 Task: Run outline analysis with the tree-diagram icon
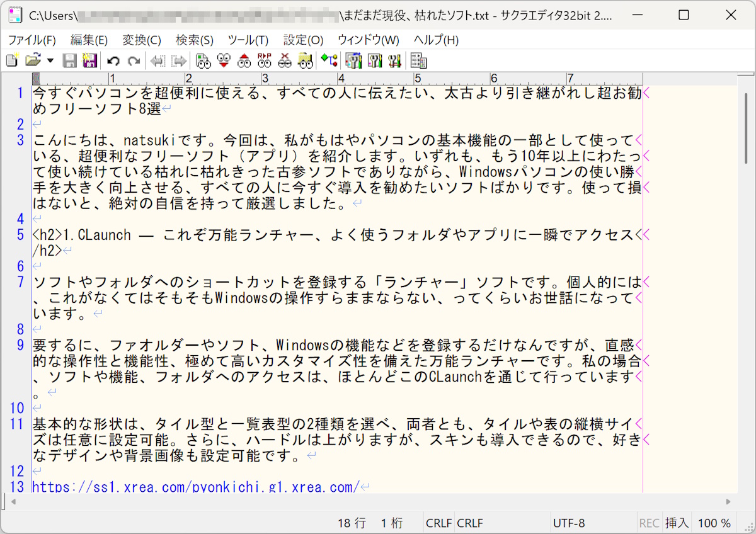[329, 60]
